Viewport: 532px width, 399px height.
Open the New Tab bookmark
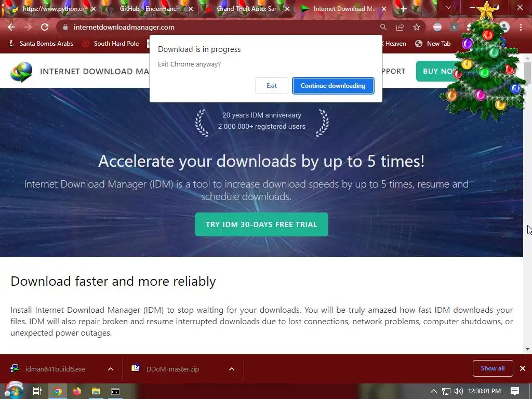tap(433, 44)
